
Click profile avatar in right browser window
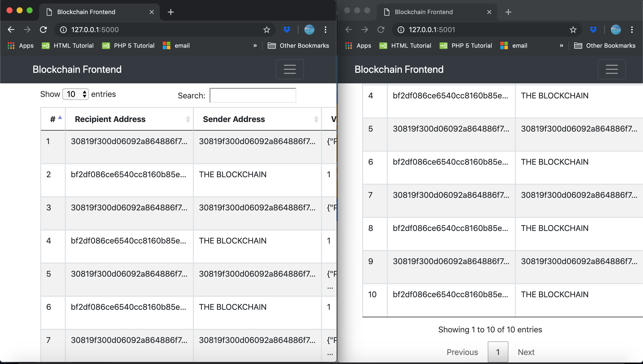click(616, 30)
